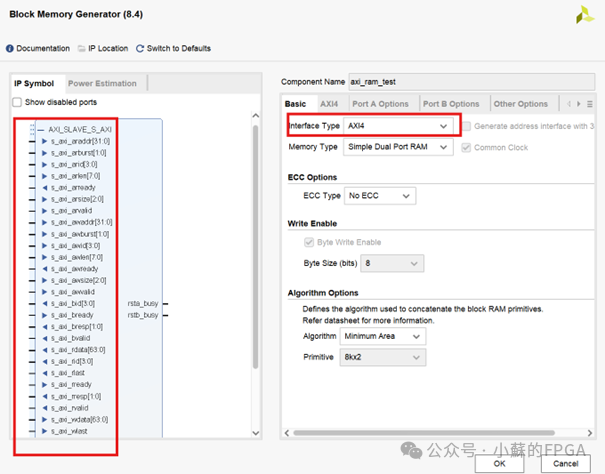This screenshot has height=474, width=605.
Task: Click the IP symbol vertical scrollbar thumb
Action: [x=255, y=247]
